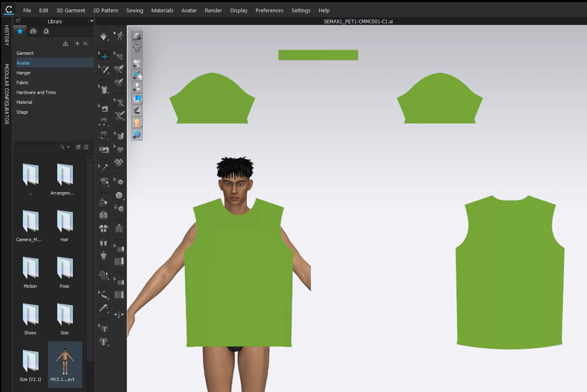Pick the Fold Arrangement shirt tool
Screen dimensions: 587x392
(x=104, y=89)
